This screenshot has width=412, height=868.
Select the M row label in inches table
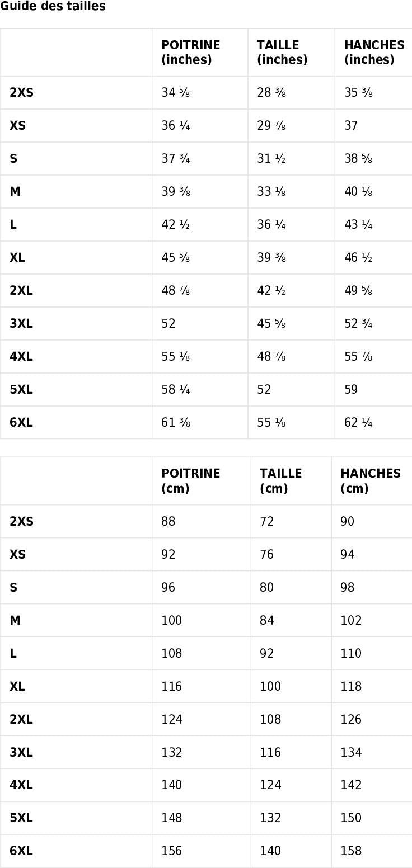15,192
